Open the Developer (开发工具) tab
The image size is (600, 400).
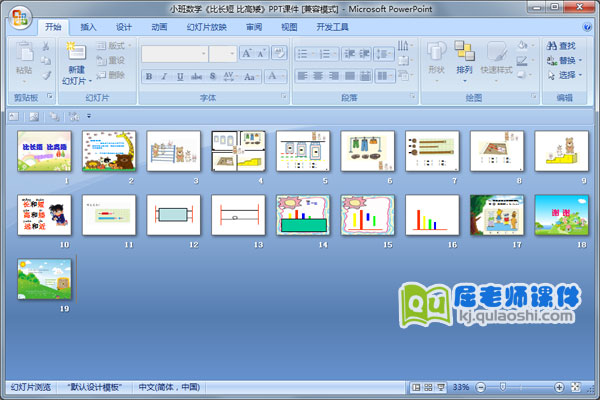(332, 27)
